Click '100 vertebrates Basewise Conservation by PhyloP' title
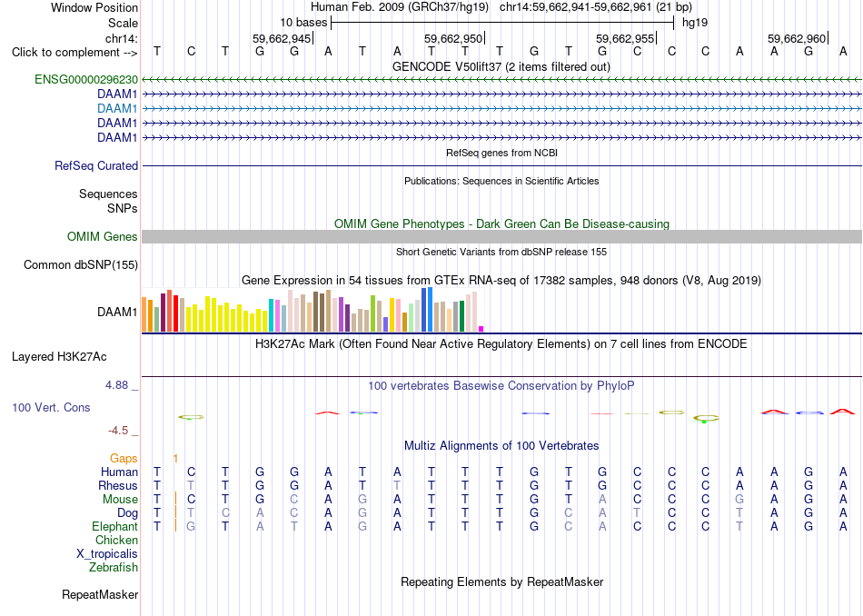 coord(501,386)
